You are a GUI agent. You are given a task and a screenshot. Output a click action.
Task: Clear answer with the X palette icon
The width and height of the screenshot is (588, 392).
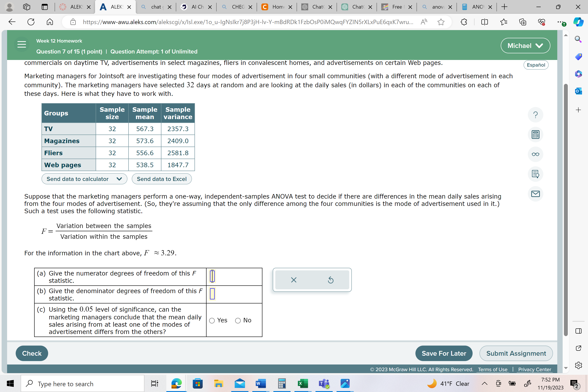click(x=294, y=280)
